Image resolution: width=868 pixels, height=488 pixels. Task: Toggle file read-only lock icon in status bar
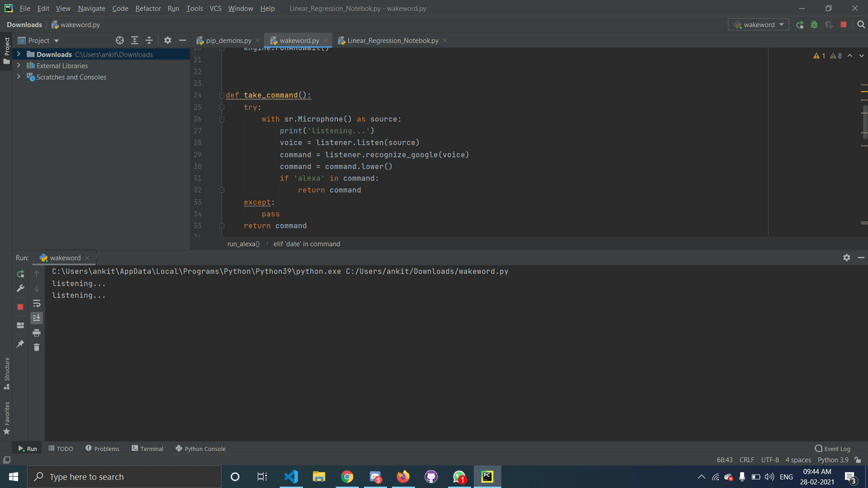click(x=858, y=460)
